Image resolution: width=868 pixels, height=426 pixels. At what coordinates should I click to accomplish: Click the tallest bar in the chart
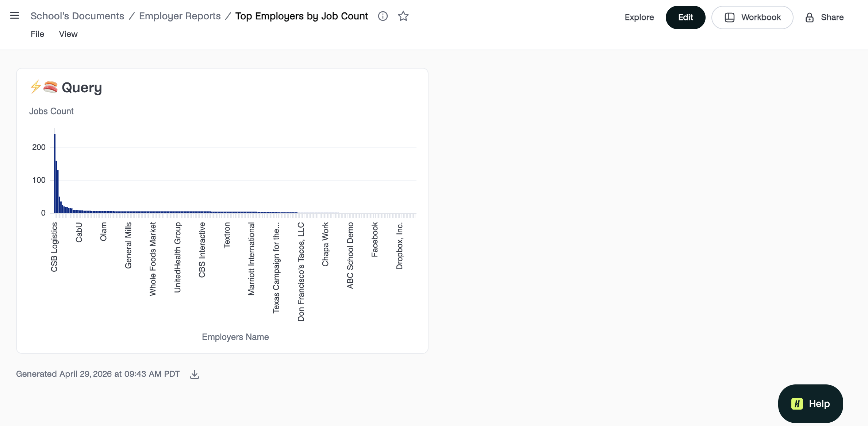pyautogui.click(x=55, y=174)
